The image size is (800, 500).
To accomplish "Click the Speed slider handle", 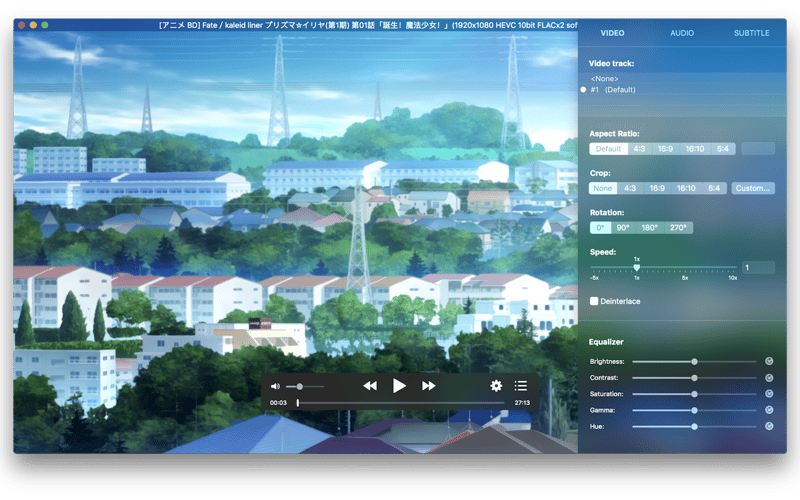I will (637, 267).
